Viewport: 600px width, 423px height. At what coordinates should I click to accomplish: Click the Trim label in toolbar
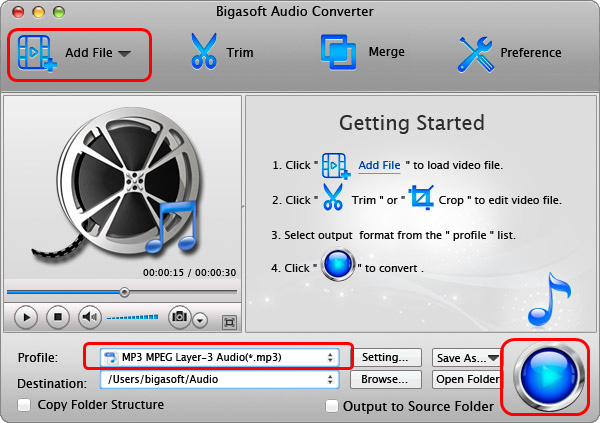pyautogui.click(x=240, y=52)
